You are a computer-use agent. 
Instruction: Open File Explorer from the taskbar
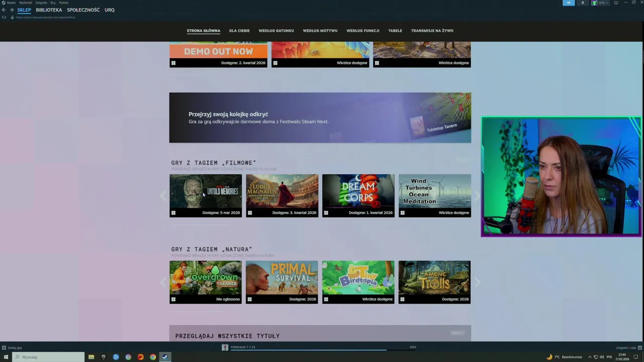pos(91,357)
